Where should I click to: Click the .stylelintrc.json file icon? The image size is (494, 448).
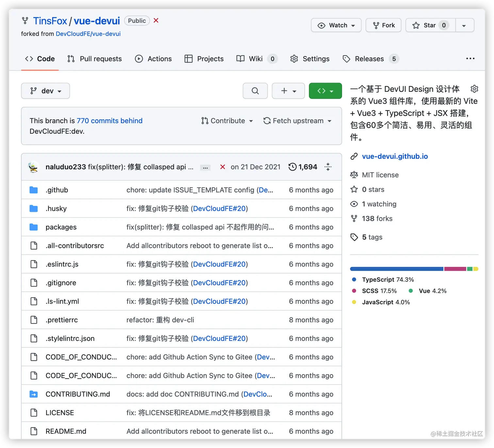(x=34, y=339)
